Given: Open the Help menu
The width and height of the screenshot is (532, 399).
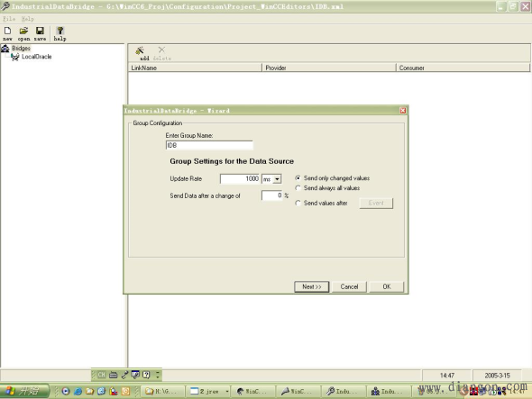Looking at the screenshot, I should pyautogui.click(x=28, y=19).
